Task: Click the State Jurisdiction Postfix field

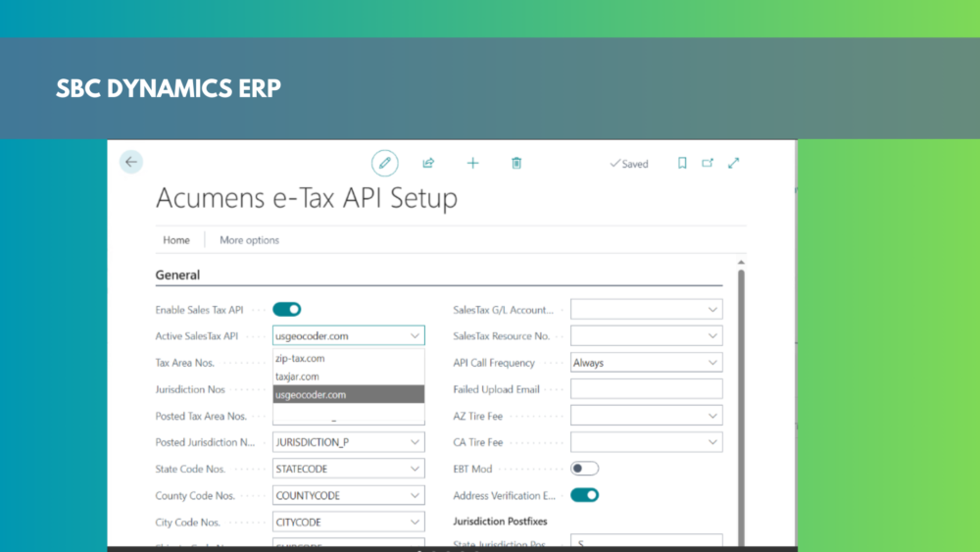Action: tap(646, 541)
